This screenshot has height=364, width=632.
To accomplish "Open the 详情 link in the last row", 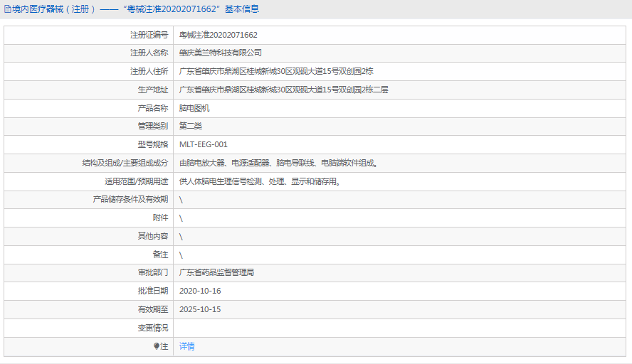I will pos(186,346).
